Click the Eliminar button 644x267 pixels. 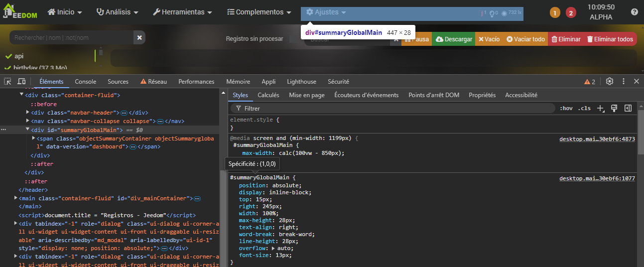(565, 39)
